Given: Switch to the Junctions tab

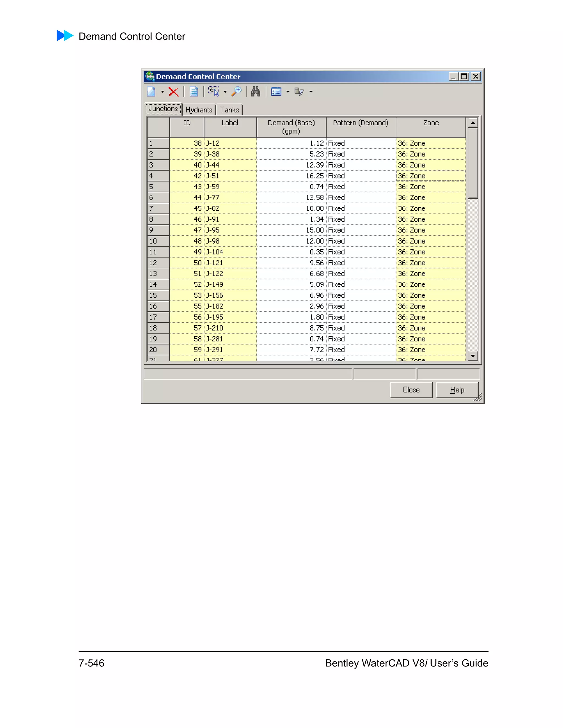Looking at the screenshot, I should point(164,109).
